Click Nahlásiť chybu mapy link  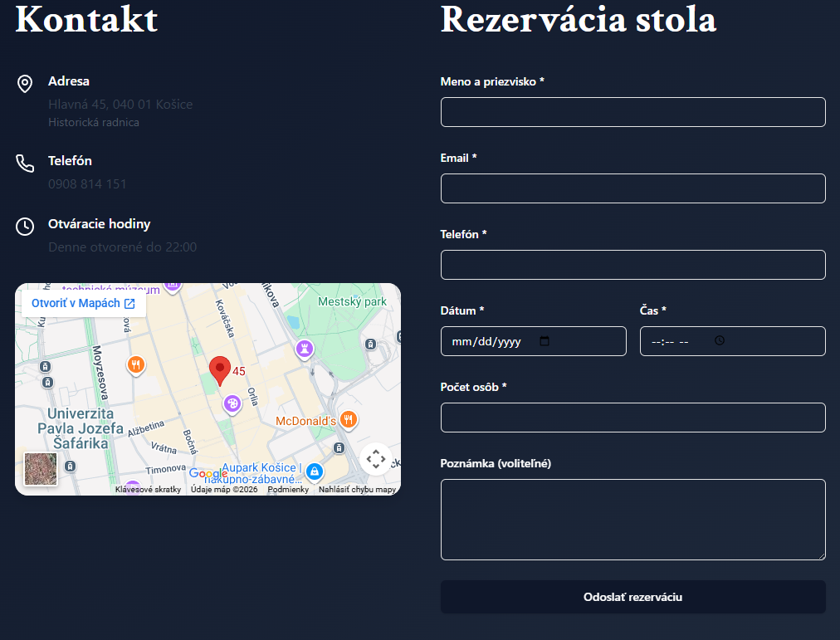coord(357,490)
